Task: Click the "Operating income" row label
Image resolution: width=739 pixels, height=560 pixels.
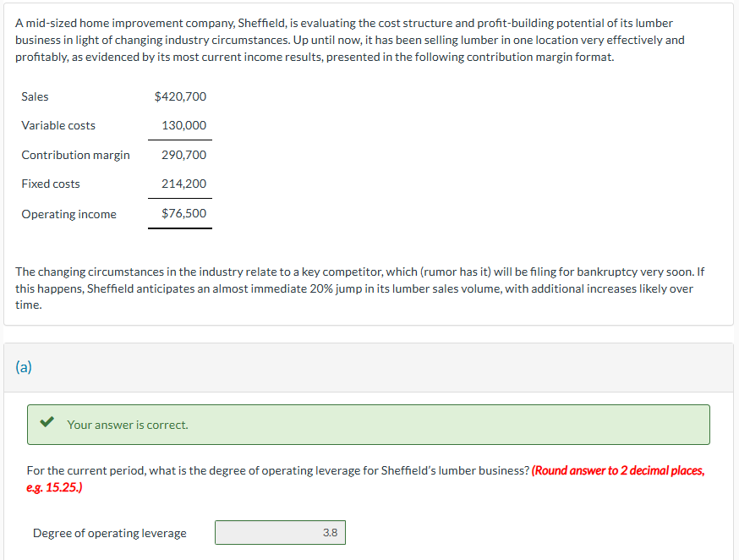Action: pyautogui.click(x=68, y=214)
